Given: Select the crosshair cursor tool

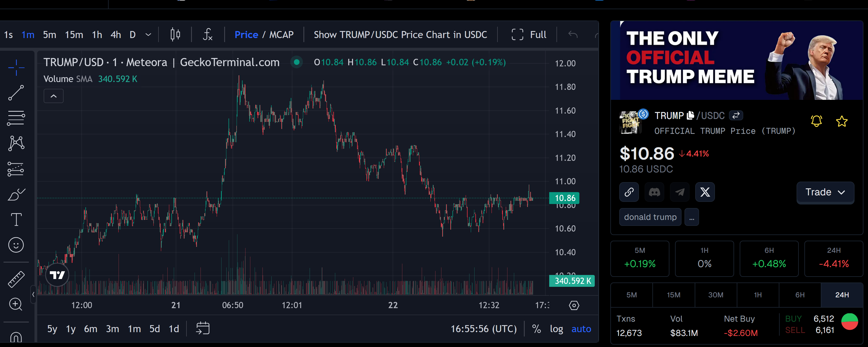Looking at the screenshot, I should pyautogui.click(x=16, y=67).
